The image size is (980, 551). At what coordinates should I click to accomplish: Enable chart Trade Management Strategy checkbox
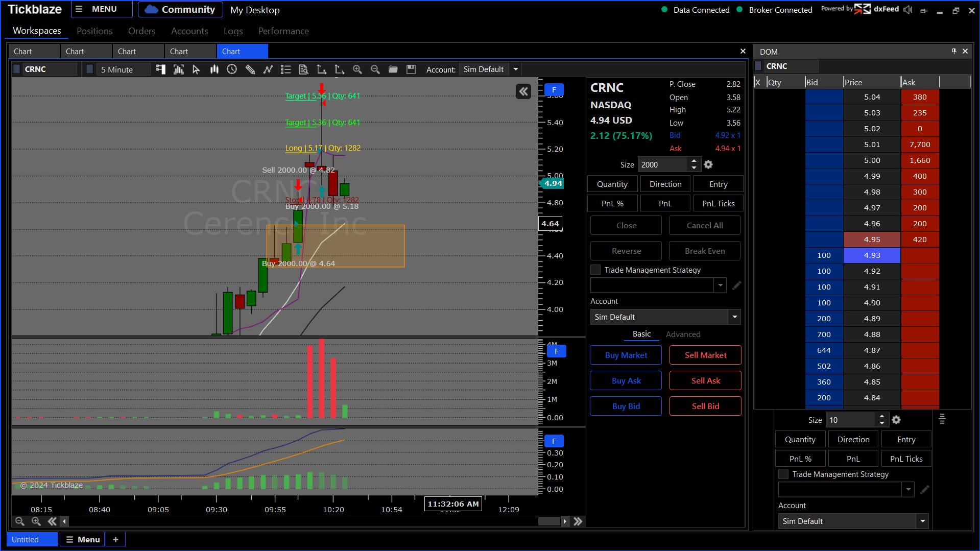coord(595,270)
